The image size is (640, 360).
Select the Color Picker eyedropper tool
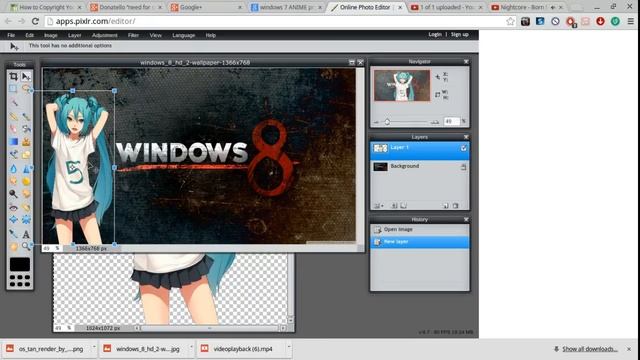[x=13, y=234]
